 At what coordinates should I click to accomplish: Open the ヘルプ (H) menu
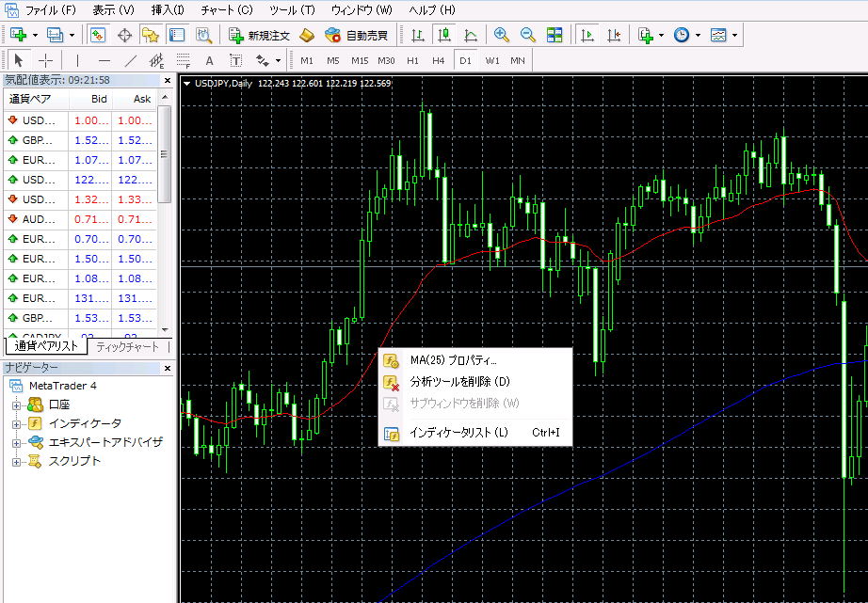tap(432, 10)
